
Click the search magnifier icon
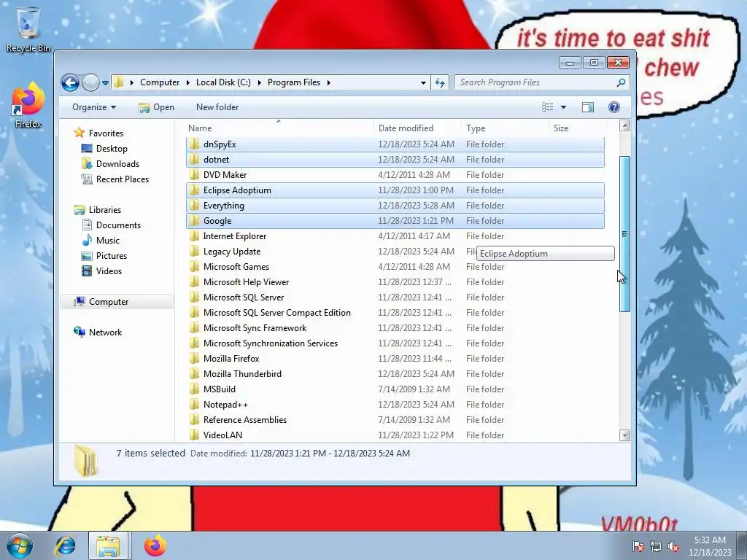621,83
